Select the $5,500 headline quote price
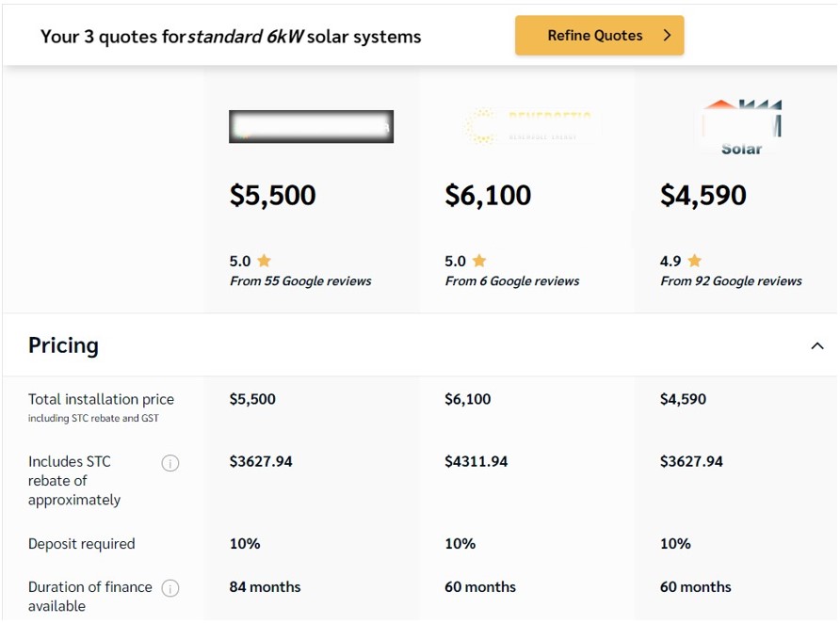The image size is (840, 623). pyautogui.click(x=273, y=196)
